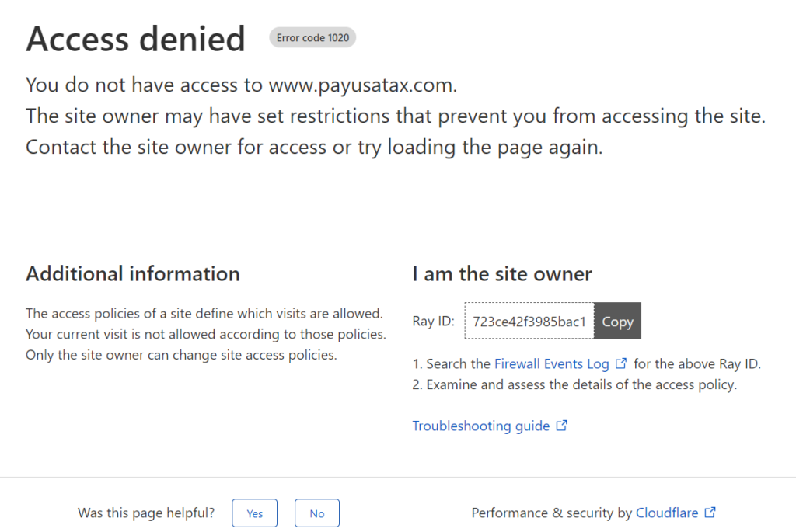Click external-link icon next to Troubleshooting guide
This screenshot has width=796, height=532.
(x=561, y=426)
